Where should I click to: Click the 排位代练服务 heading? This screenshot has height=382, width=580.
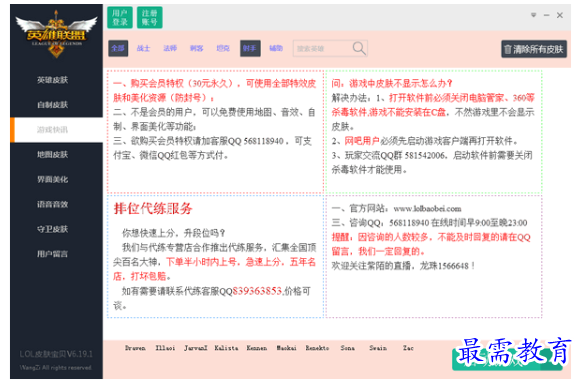(153, 209)
